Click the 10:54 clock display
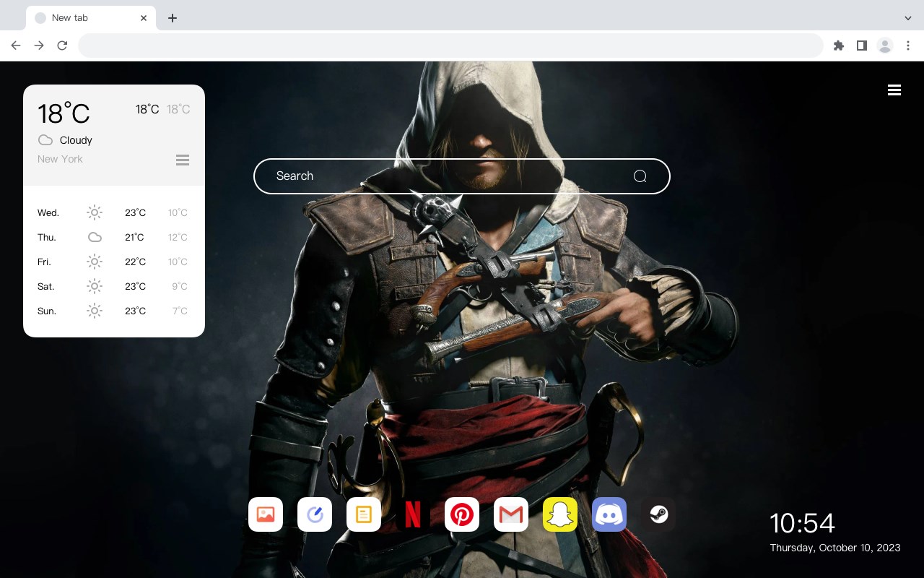The image size is (924, 578). click(802, 523)
